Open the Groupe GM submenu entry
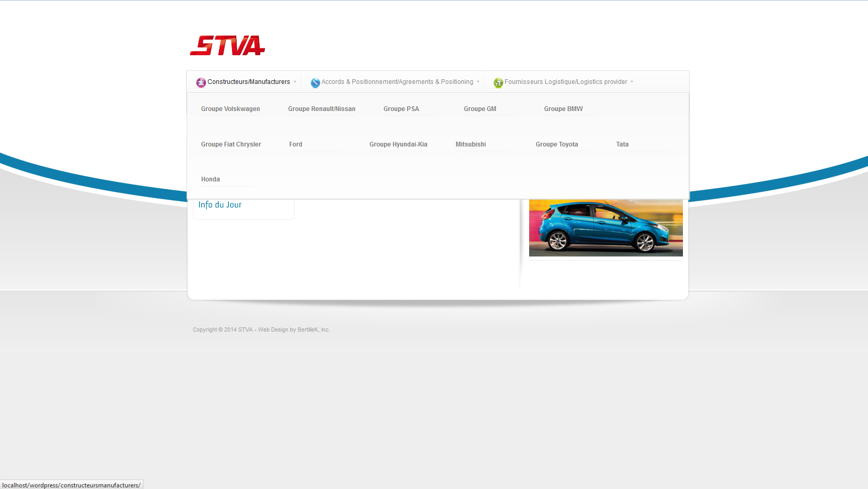Image resolution: width=868 pixels, height=489 pixels. pyautogui.click(x=480, y=109)
